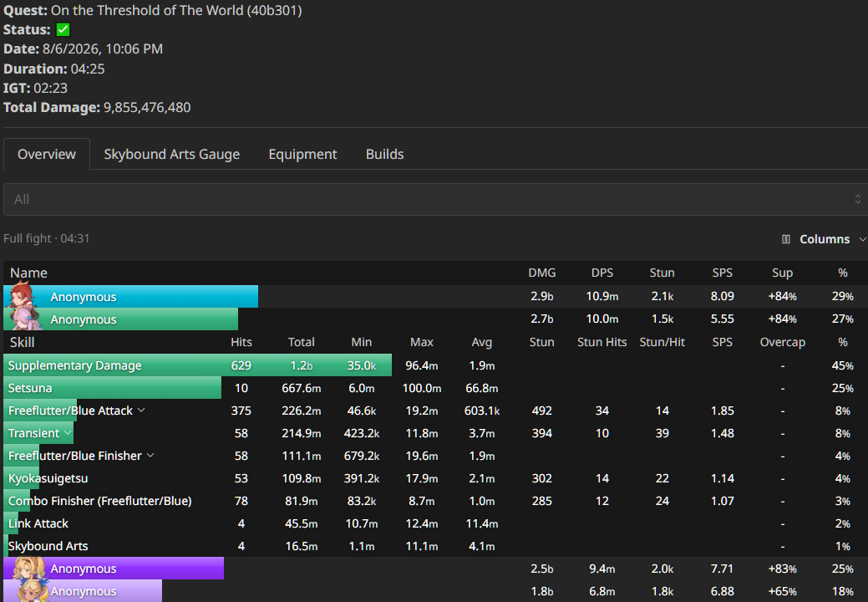Open the All filter select box
The width and height of the screenshot is (868, 602).
pos(435,199)
